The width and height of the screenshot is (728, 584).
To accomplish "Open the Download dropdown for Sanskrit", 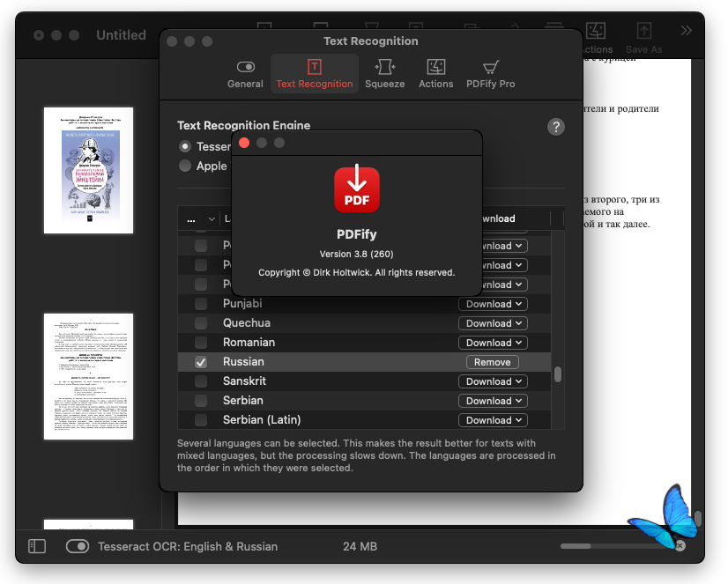I will pos(493,381).
